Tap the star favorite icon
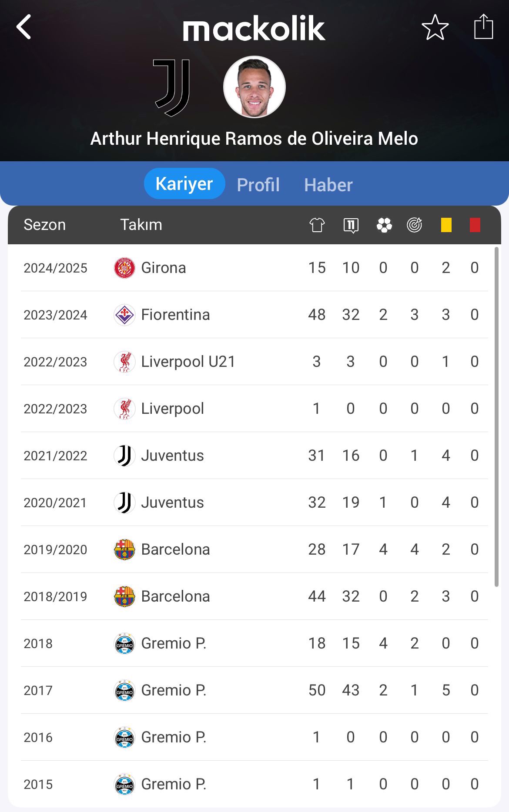509x812 pixels. tap(435, 27)
